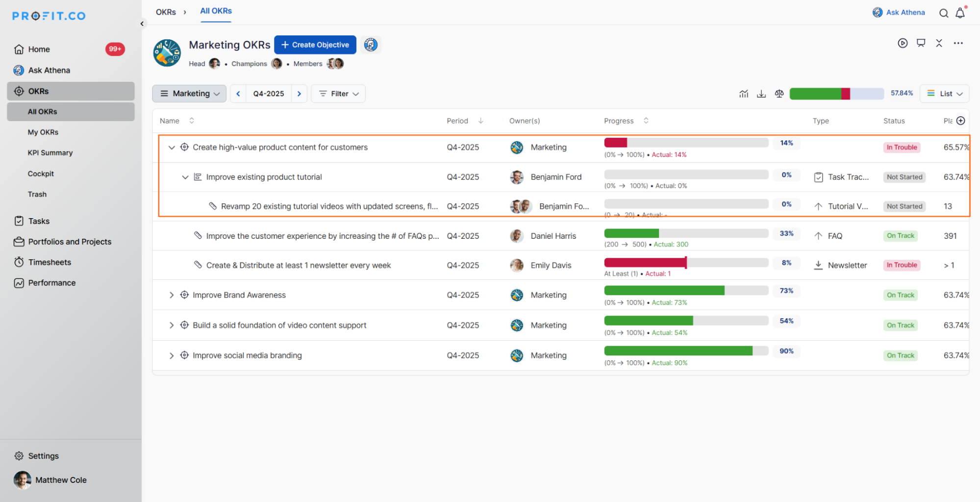Open the List view dropdown
980x502 pixels.
click(944, 94)
